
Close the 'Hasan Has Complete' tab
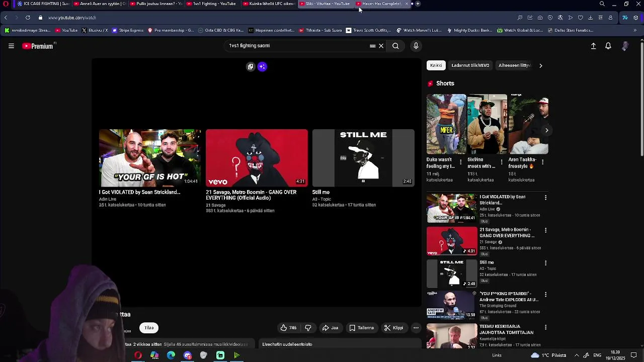point(407,4)
